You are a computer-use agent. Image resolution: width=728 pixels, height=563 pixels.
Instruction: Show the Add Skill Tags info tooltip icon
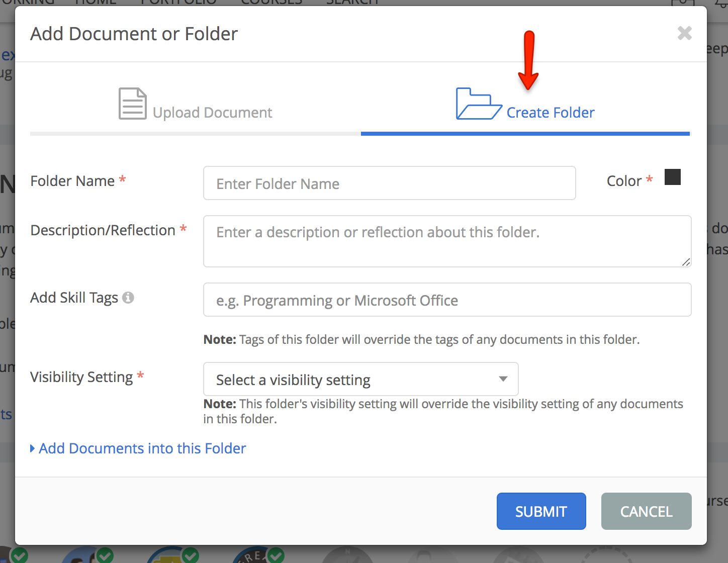pyautogui.click(x=128, y=298)
